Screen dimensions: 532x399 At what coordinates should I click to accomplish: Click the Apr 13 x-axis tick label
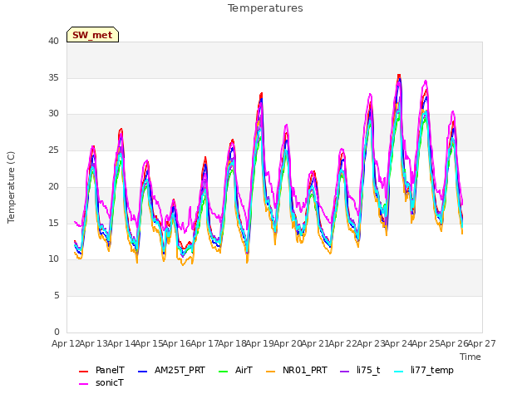pos(94,343)
